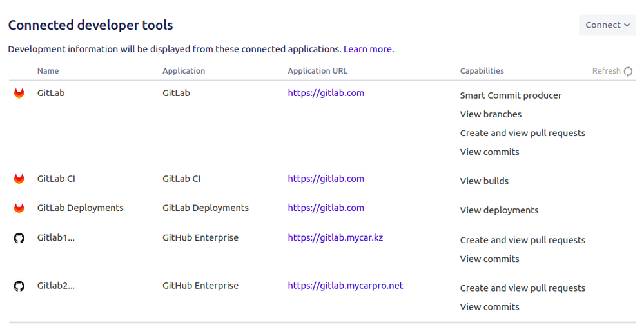Click View commits in the GitLab row
644x327 pixels.
point(489,152)
